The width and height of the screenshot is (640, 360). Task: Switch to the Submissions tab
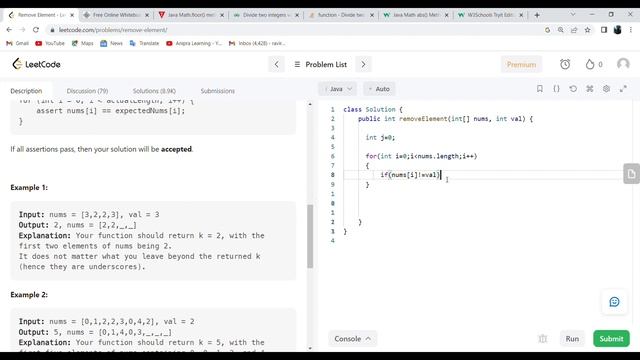218,91
